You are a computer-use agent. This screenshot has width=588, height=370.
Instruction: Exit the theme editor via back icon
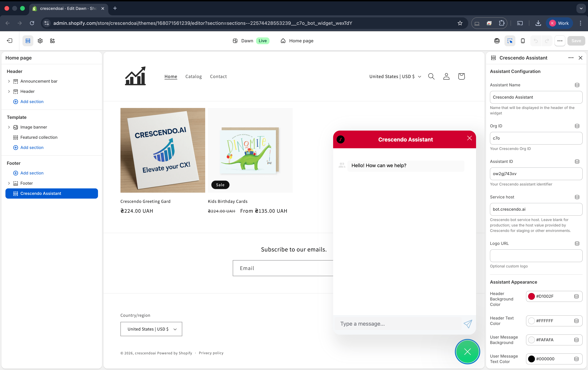point(10,41)
